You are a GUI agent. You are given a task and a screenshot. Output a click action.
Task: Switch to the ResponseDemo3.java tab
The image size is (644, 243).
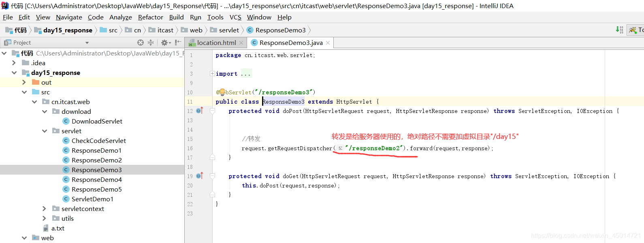point(291,43)
